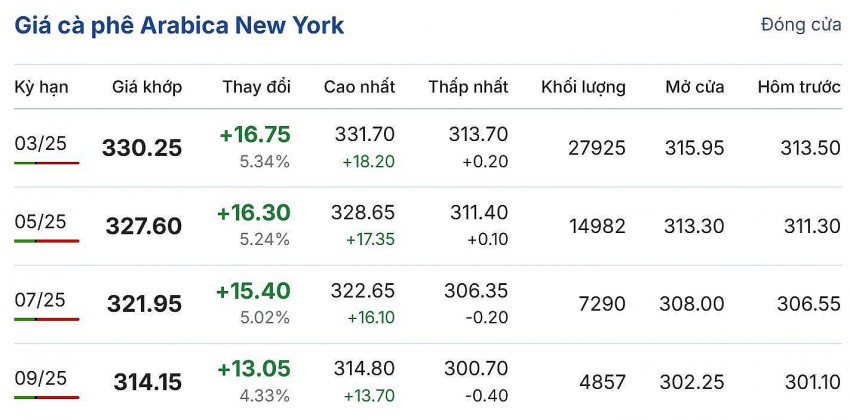Click the Đóng cửa market status label
Viewport: 850px width, 420px height.
[x=800, y=25]
